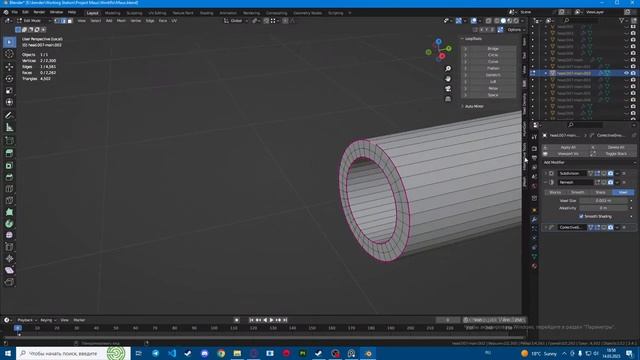The image size is (640, 360).
Task: Open the Edit Mode dropdown
Action: point(34,21)
